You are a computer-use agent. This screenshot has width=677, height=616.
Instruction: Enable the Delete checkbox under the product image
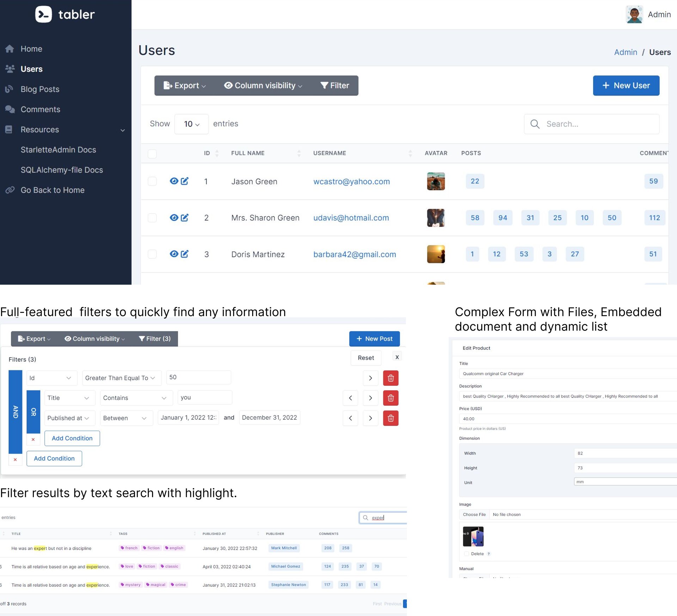pyautogui.click(x=466, y=554)
